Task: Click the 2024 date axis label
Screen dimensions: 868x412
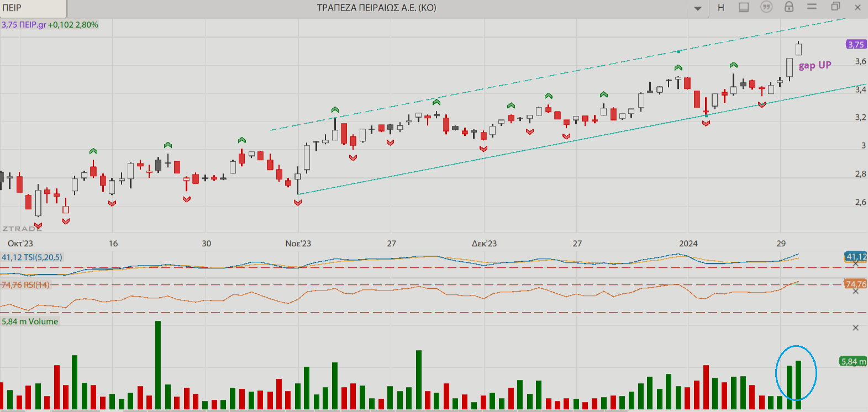Action: [x=688, y=244]
